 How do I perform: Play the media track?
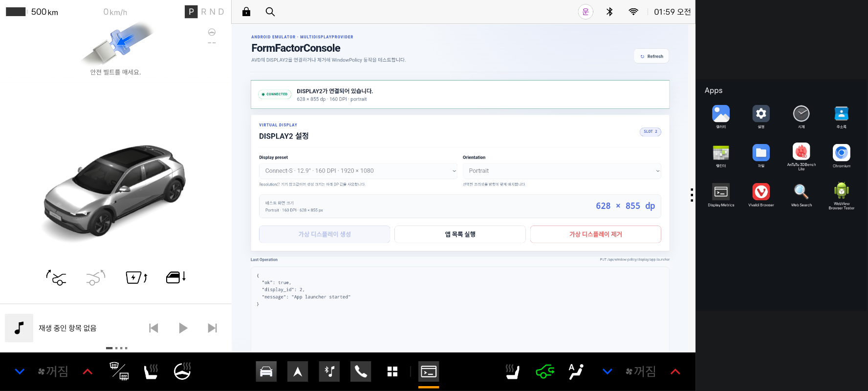(183, 328)
